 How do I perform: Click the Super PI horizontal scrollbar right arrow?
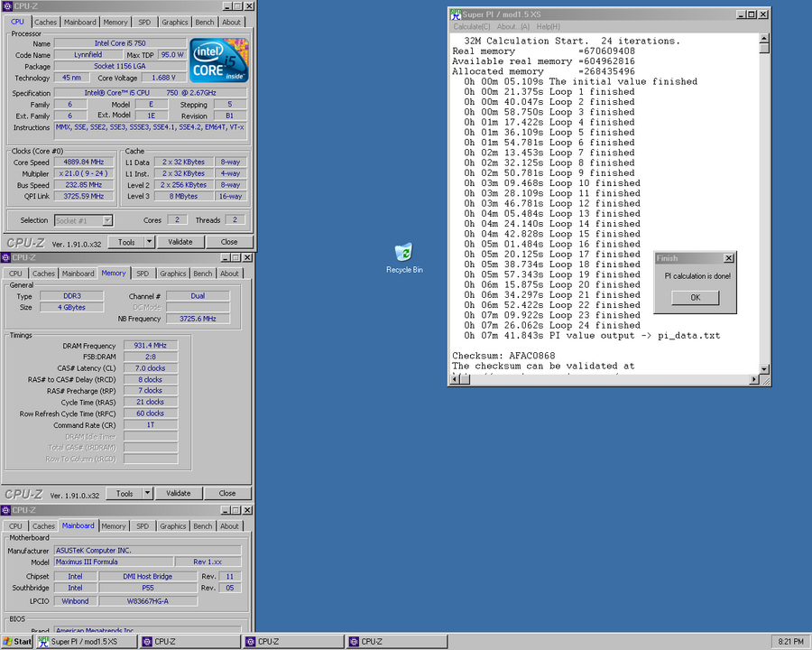(x=754, y=379)
